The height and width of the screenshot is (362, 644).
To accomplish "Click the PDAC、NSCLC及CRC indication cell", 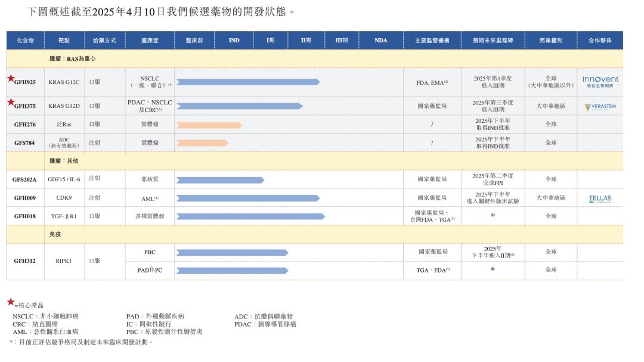I will point(150,106).
